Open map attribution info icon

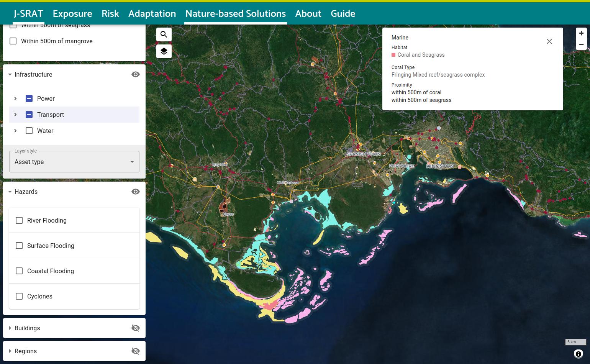(579, 354)
